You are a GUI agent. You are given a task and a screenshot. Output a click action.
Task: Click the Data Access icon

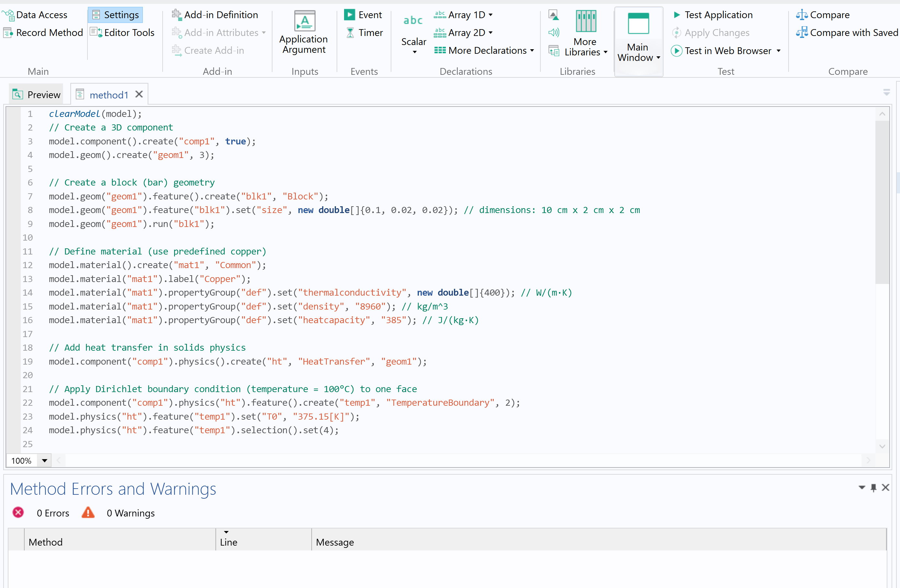8,15
